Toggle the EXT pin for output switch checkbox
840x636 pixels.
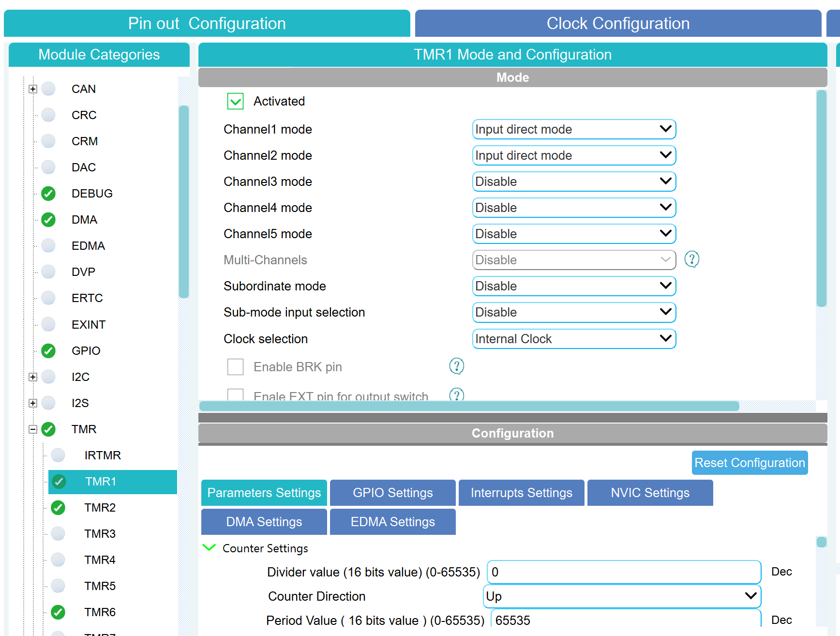pyautogui.click(x=236, y=394)
